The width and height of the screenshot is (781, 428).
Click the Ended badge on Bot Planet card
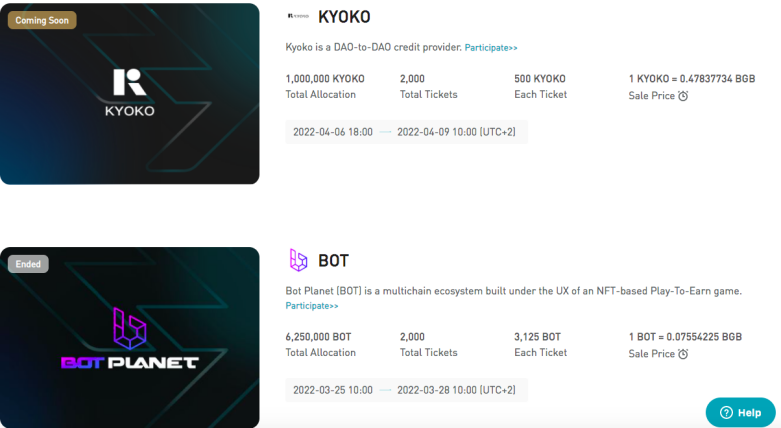tap(28, 264)
